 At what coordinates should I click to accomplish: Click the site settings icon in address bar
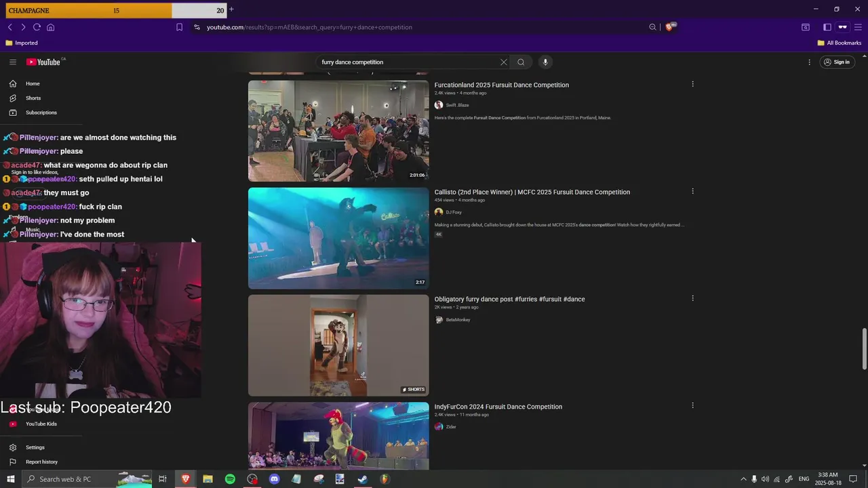197,27
